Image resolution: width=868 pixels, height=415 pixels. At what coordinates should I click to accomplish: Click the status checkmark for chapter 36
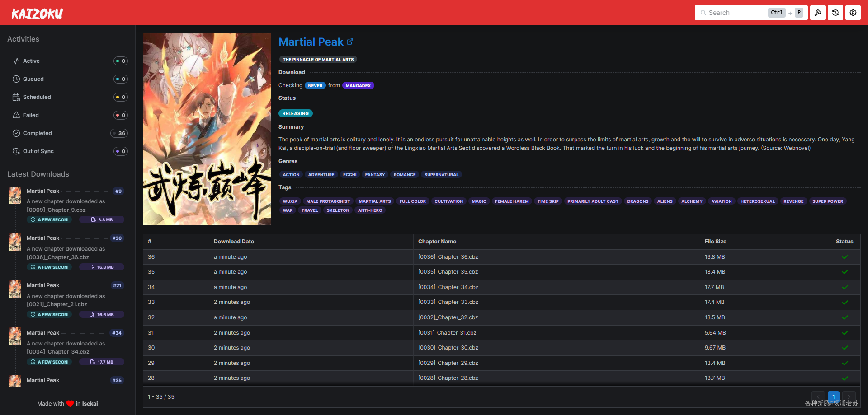click(845, 257)
